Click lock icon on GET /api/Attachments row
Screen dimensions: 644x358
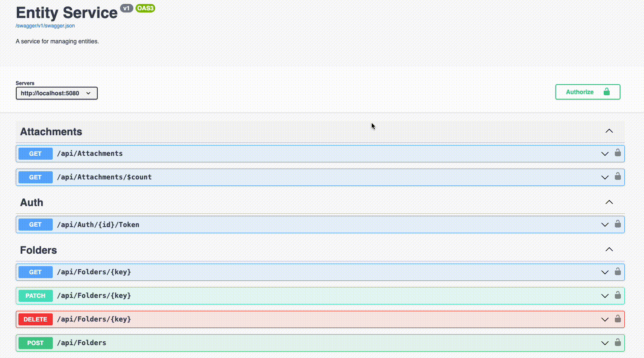617,153
